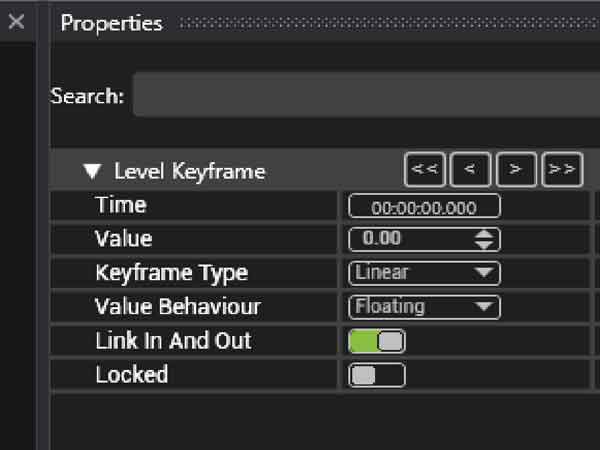
Task: Click the Value number field
Action: [408, 239]
